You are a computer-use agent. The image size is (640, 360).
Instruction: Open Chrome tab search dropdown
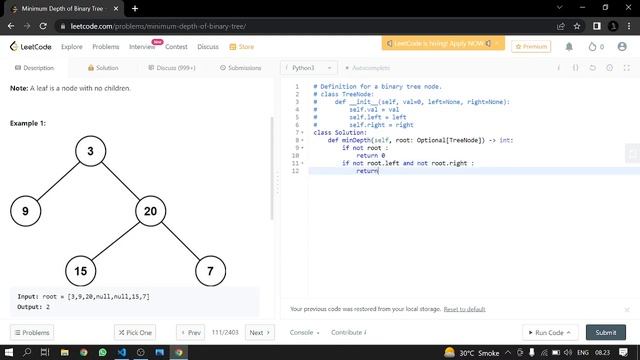click(560, 7)
